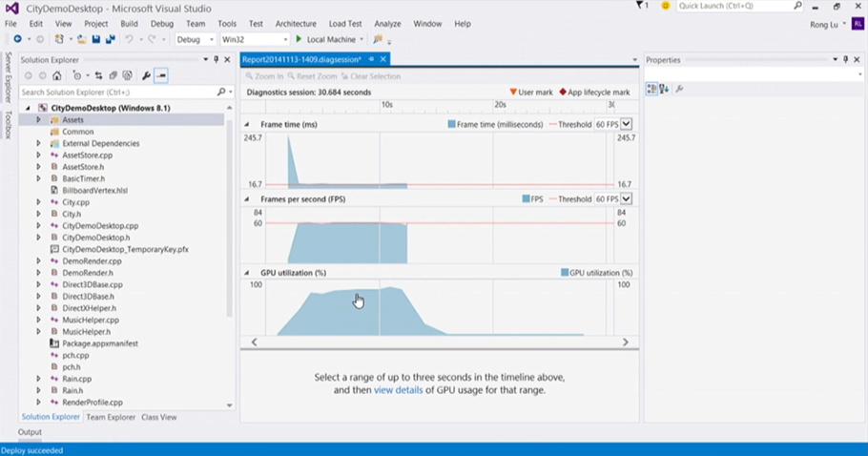Click the Find in Files toolbar icon
The height and width of the screenshot is (456, 868).
[378, 39]
